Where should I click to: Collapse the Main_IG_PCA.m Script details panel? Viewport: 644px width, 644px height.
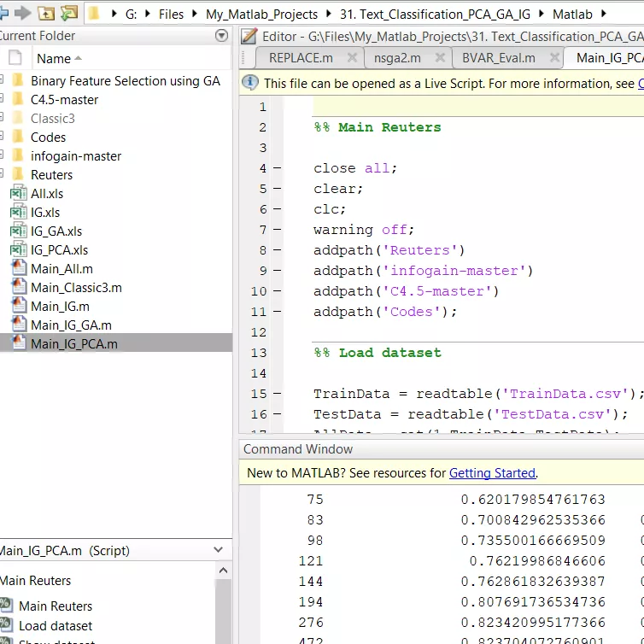[x=218, y=549]
